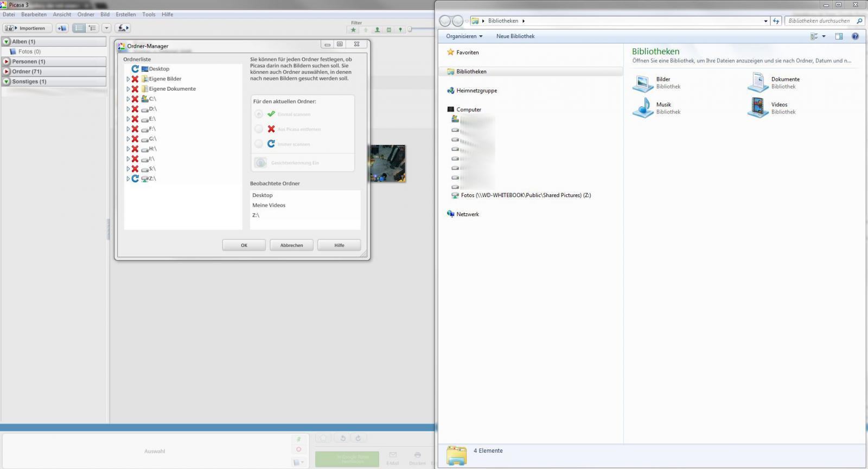The image size is (868, 469).
Task: Click the new album plus icon in Picasa toolbar
Action: 62,28
